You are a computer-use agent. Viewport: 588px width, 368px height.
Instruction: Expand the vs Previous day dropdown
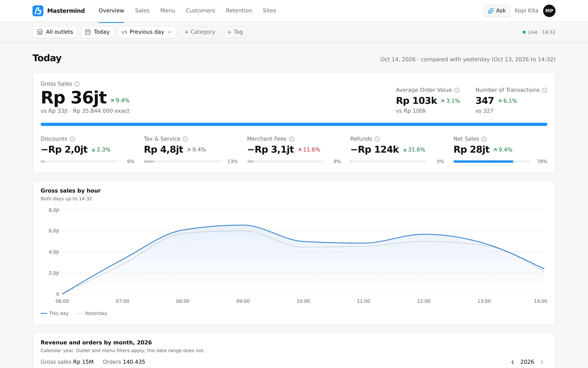(x=147, y=32)
